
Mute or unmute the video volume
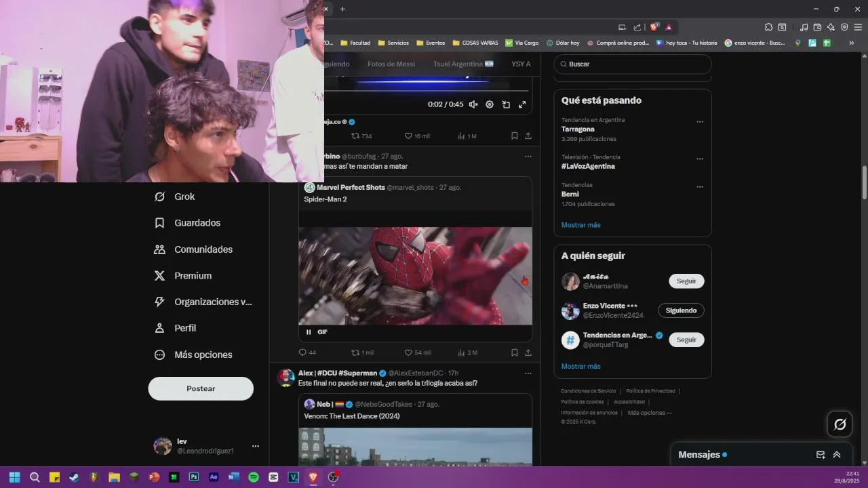(x=473, y=104)
